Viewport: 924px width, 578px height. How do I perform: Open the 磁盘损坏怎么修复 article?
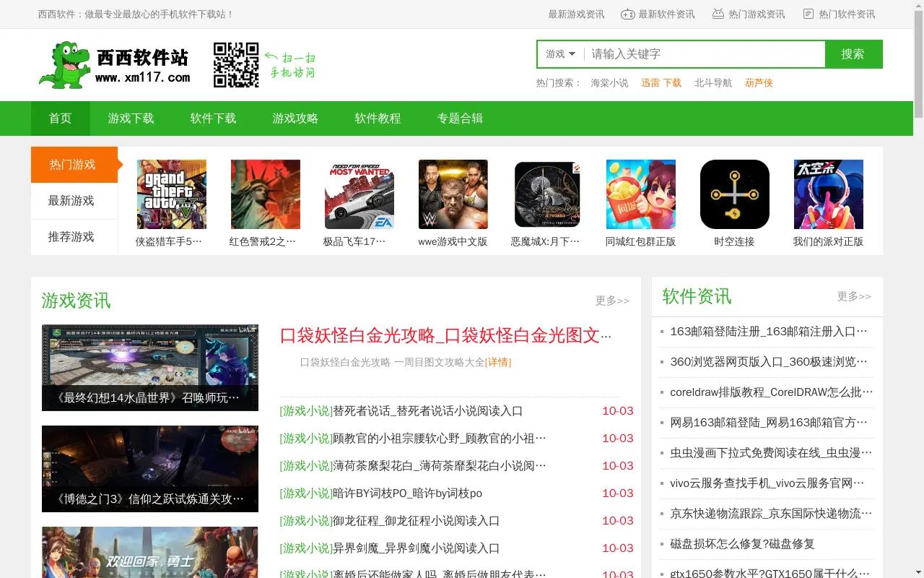(742, 544)
